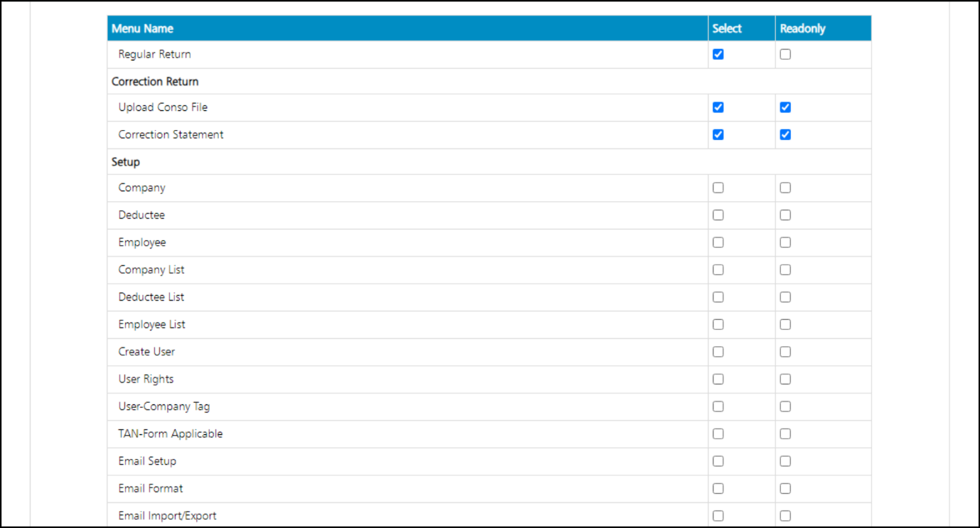Enable Readonly for Email Setup

tap(785, 461)
